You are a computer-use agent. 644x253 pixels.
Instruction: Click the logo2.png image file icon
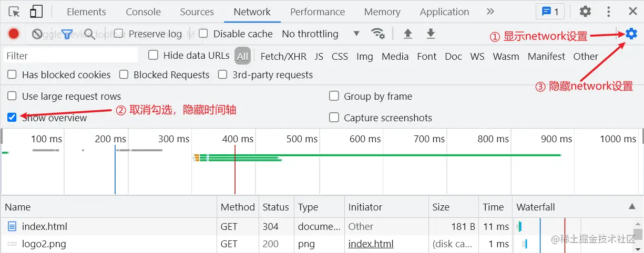click(x=12, y=244)
